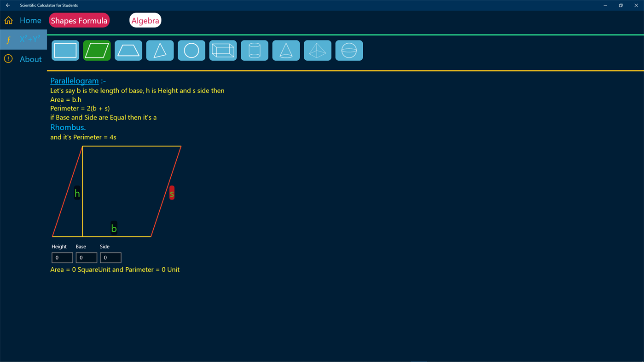Image resolution: width=644 pixels, height=362 pixels.
Task: Open the X²+Y² formulas sidebar icon
Action: 23,39
